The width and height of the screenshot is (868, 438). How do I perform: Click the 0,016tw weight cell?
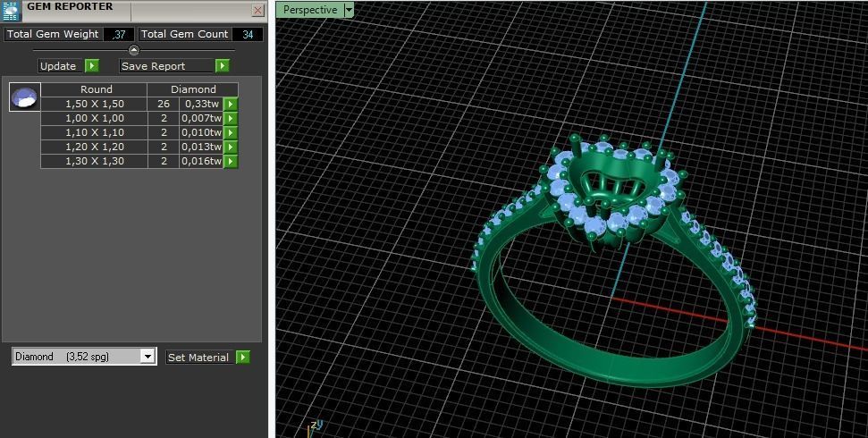(201, 161)
